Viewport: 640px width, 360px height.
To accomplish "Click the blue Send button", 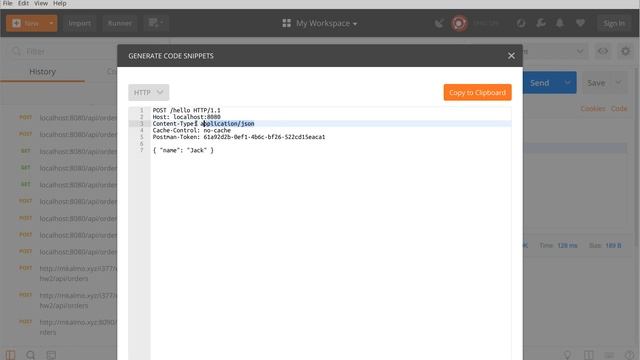I will point(540,83).
